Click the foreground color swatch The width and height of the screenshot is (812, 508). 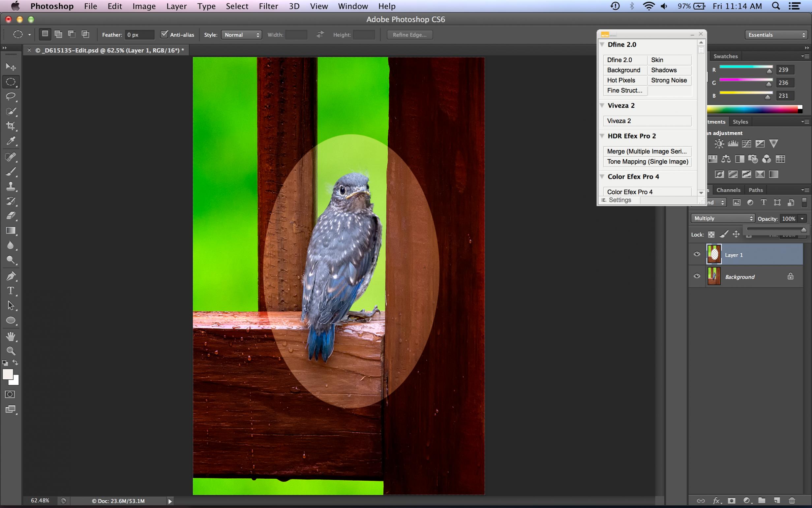click(x=7, y=374)
